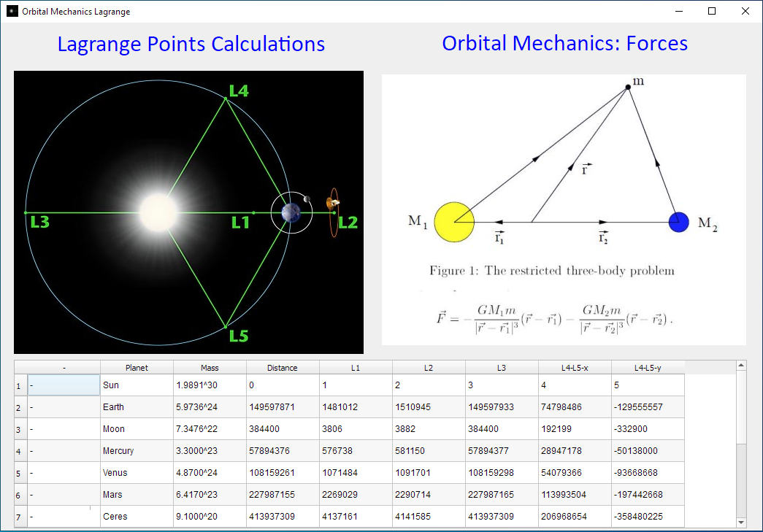Click the Earth in Lagrange diagram
The height and width of the screenshot is (532, 763).
[x=291, y=212]
